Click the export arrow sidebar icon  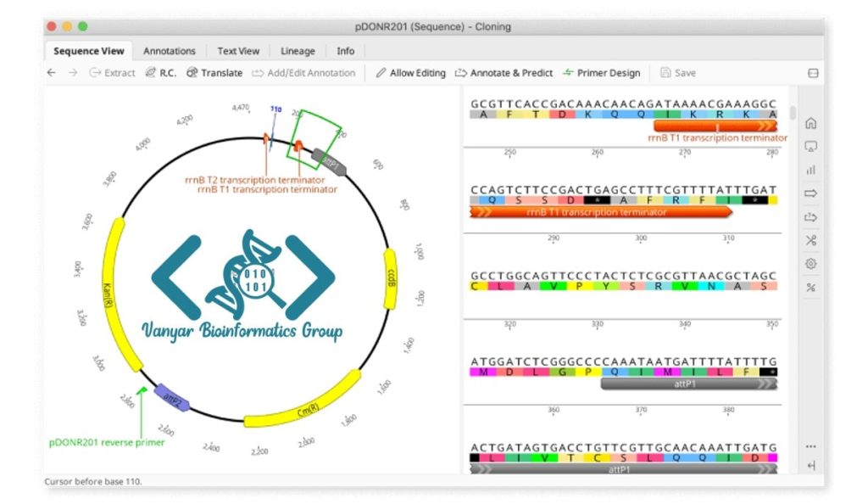tap(811, 217)
